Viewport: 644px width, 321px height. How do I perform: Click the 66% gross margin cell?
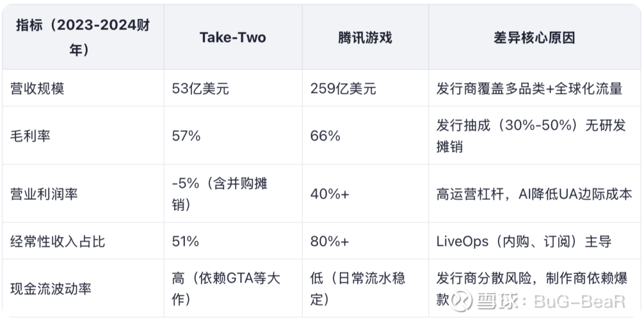pyautogui.click(x=326, y=135)
